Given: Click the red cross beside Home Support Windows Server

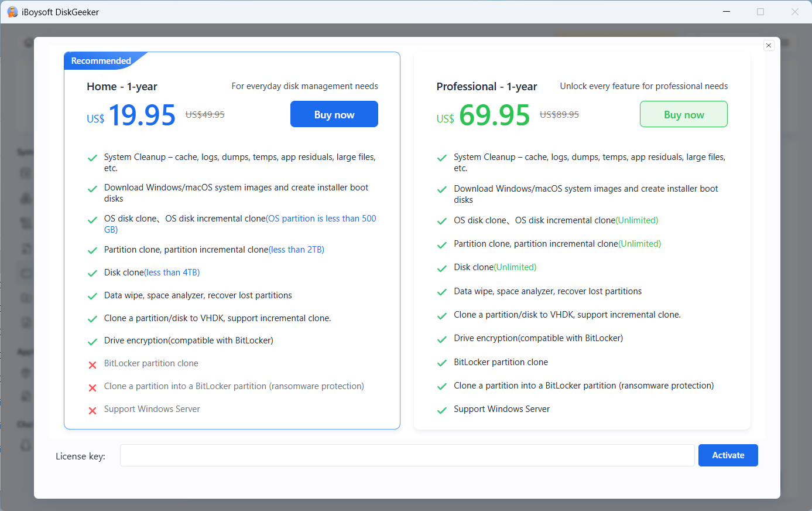Looking at the screenshot, I should click(x=92, y=410).
